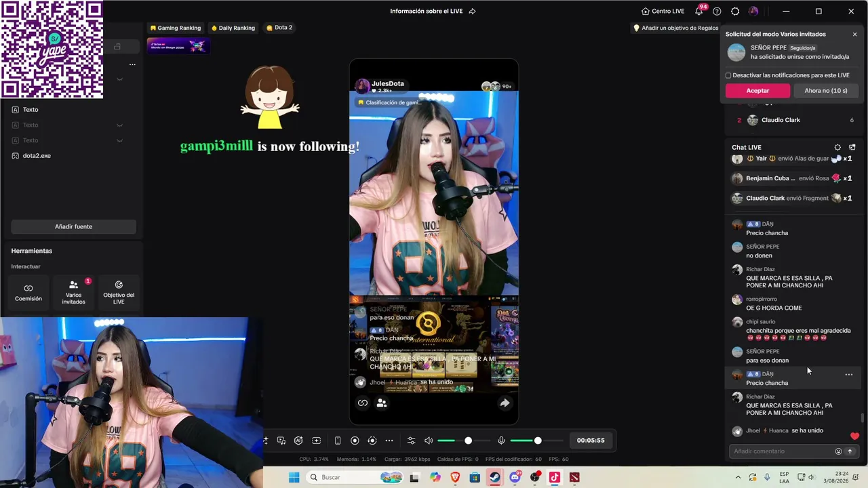The image size is (868, 488).
Task: Open Centro LIVE
Action: click(663, 12)
